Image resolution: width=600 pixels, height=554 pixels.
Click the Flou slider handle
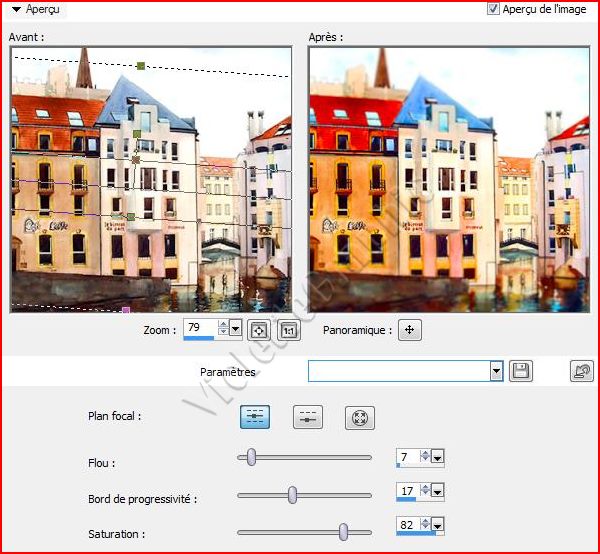click(252, 457)
